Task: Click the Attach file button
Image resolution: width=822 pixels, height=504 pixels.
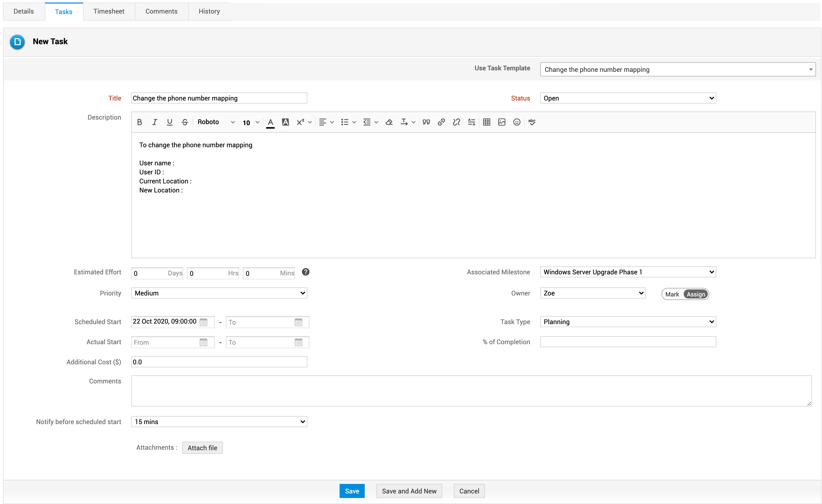Action: pyautogui.click(x=202, y=448)
